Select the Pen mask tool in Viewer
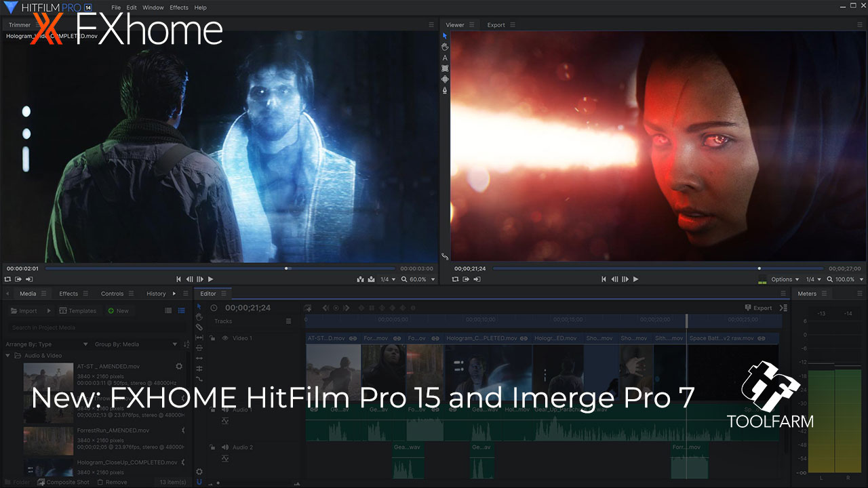This screenshot has width=868, height=488. 445,90
